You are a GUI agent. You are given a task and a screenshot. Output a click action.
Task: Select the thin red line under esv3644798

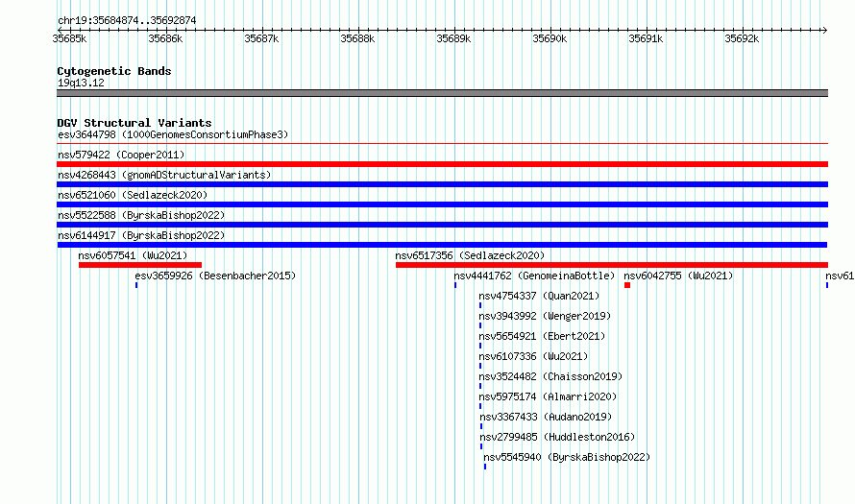[x=442, y=144]
